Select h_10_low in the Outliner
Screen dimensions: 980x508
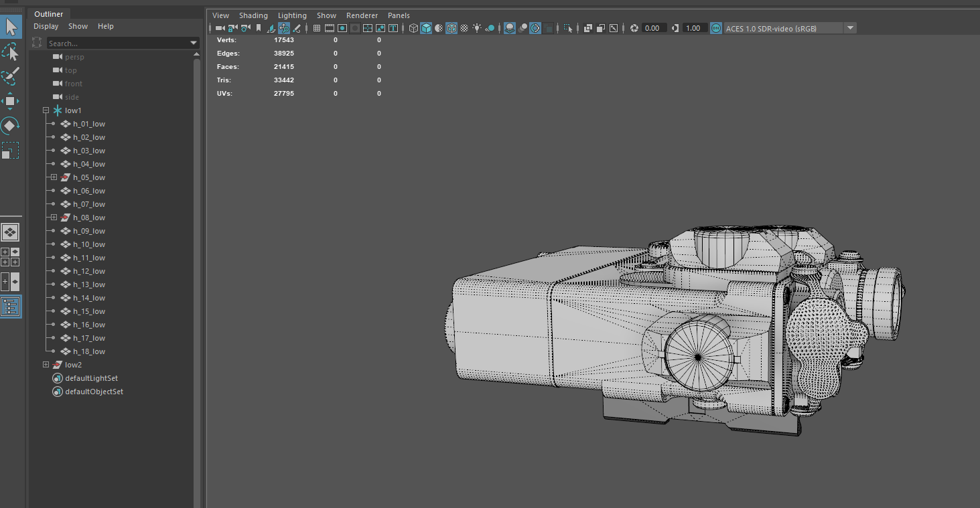click(x=89, y=244)
